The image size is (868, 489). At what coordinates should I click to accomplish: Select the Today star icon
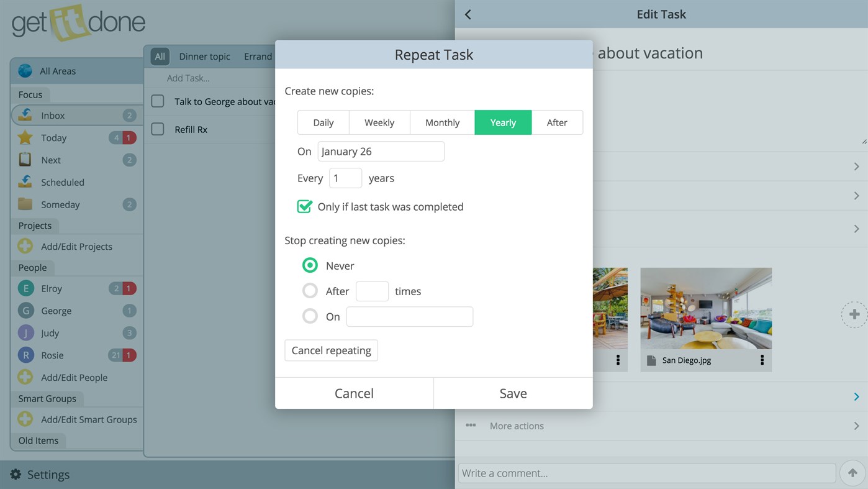point(25,137)
